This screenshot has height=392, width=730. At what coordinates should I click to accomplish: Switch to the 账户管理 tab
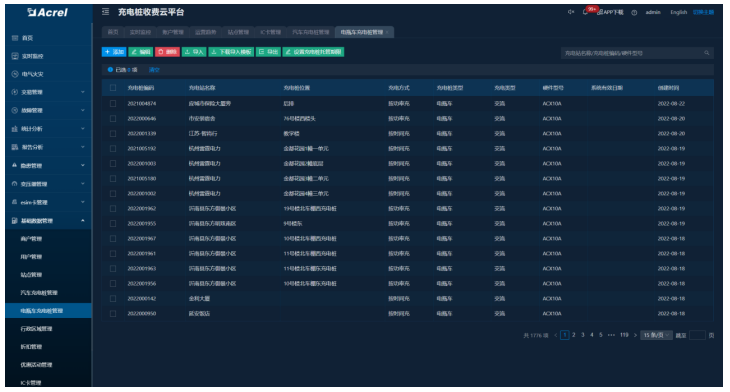click(173, 32)
